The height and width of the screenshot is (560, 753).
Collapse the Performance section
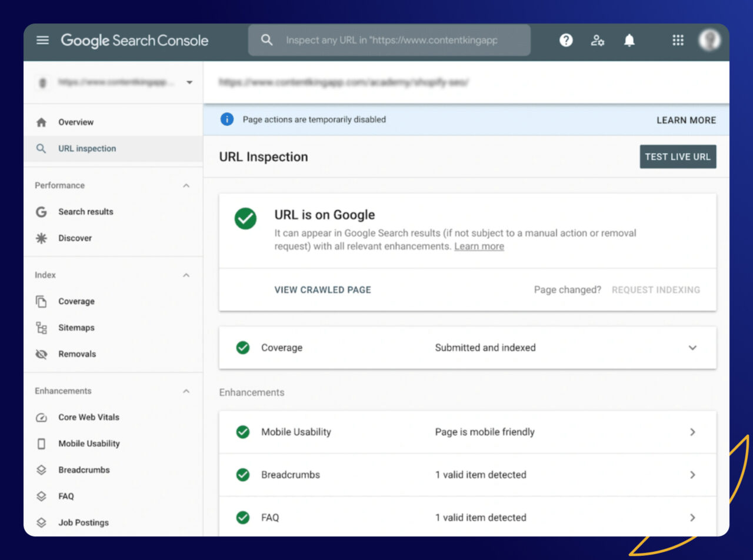point(186,185)
